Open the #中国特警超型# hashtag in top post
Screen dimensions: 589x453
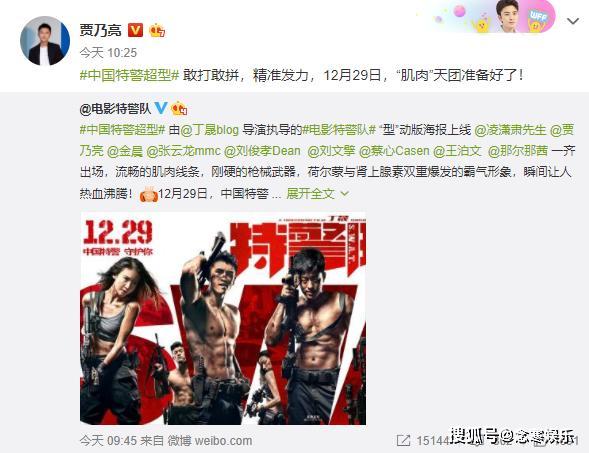(130, 76)
